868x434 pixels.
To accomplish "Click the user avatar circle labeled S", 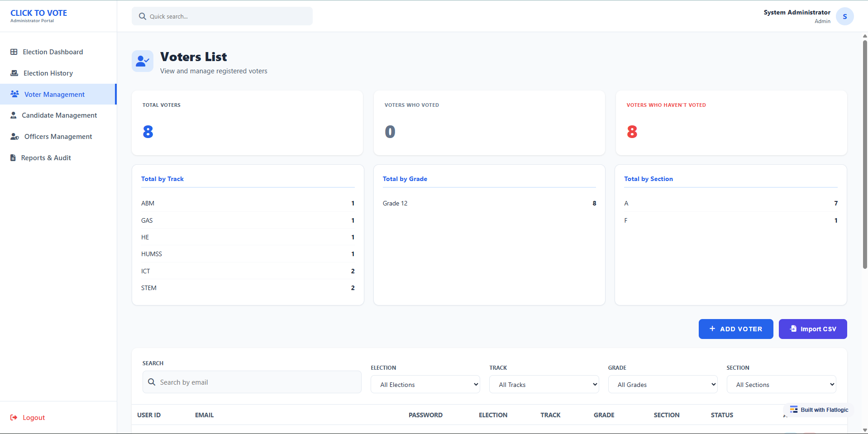I will [x=844, y=16].
